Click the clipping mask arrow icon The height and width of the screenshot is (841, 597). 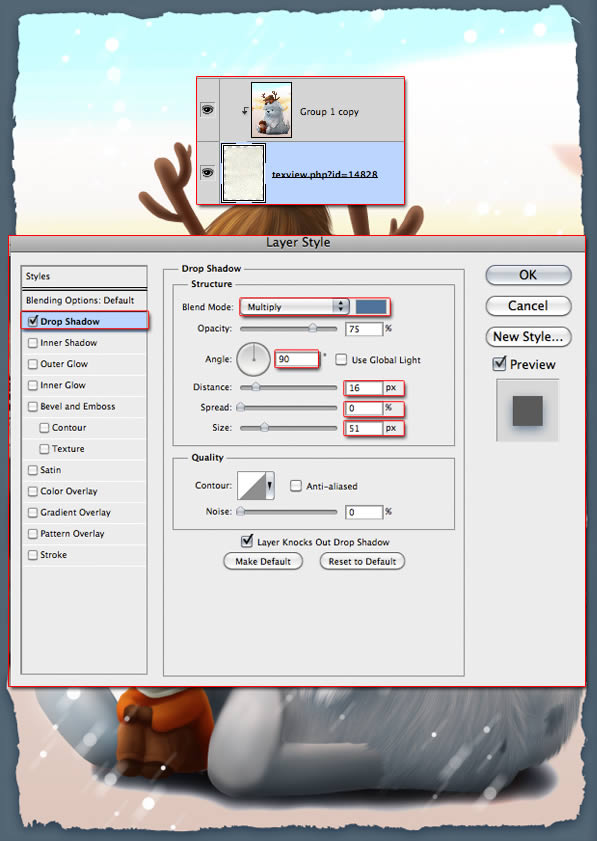tap(245, 111)
